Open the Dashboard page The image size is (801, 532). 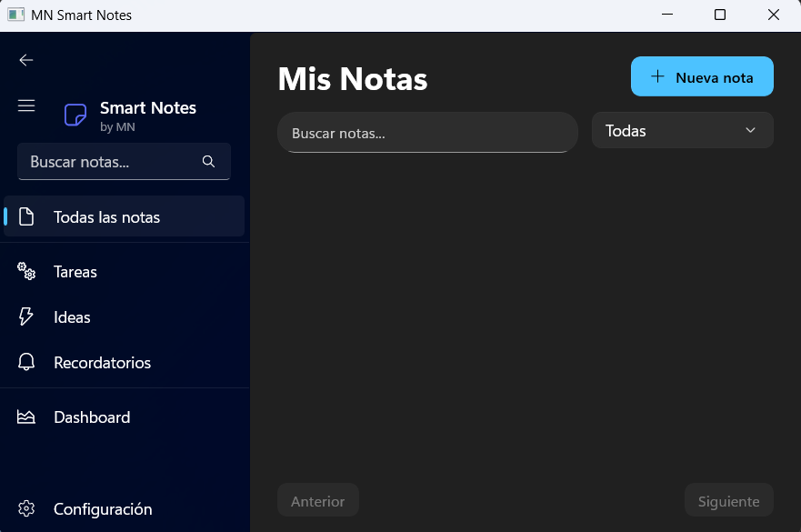[x=125, y=417]
